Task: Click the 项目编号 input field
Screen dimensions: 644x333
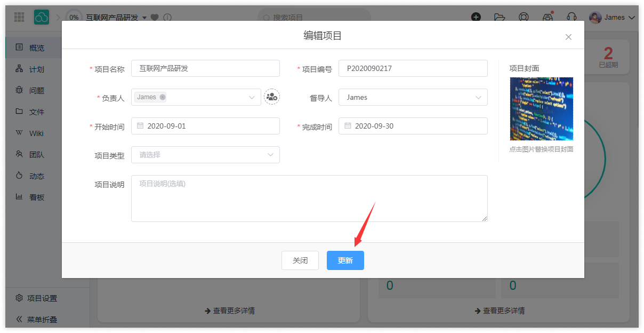Action: tap(413, 68)
